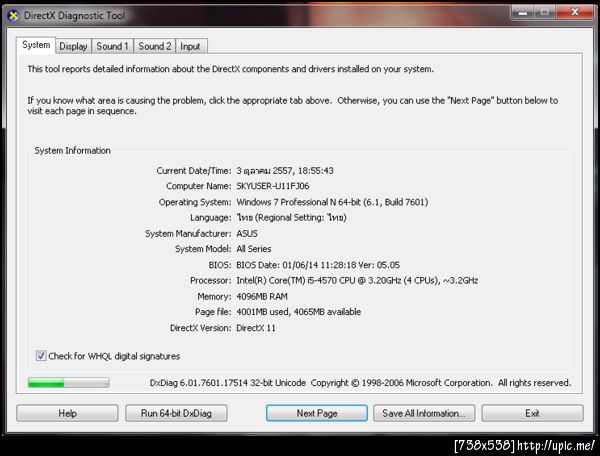Click the 4096MB RAM memory value
Viewport: 600px width, 456px height.
click(x=262, y=296)
